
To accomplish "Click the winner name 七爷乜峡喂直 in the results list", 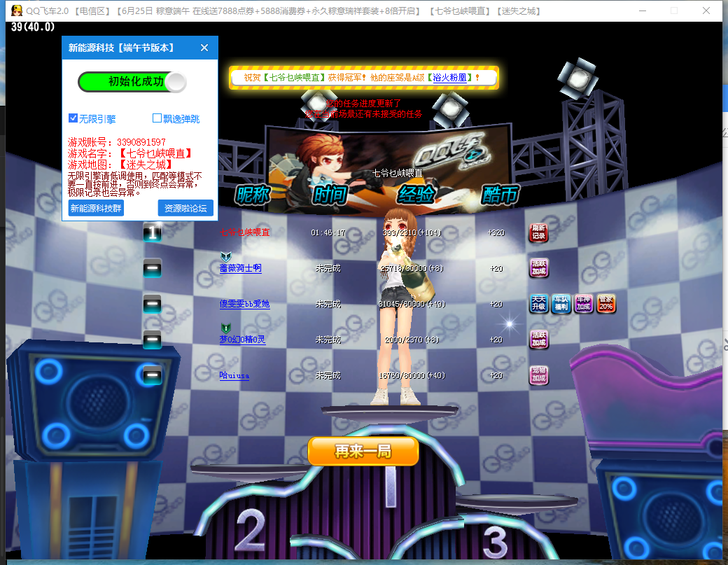I will [x=245, y=232].
